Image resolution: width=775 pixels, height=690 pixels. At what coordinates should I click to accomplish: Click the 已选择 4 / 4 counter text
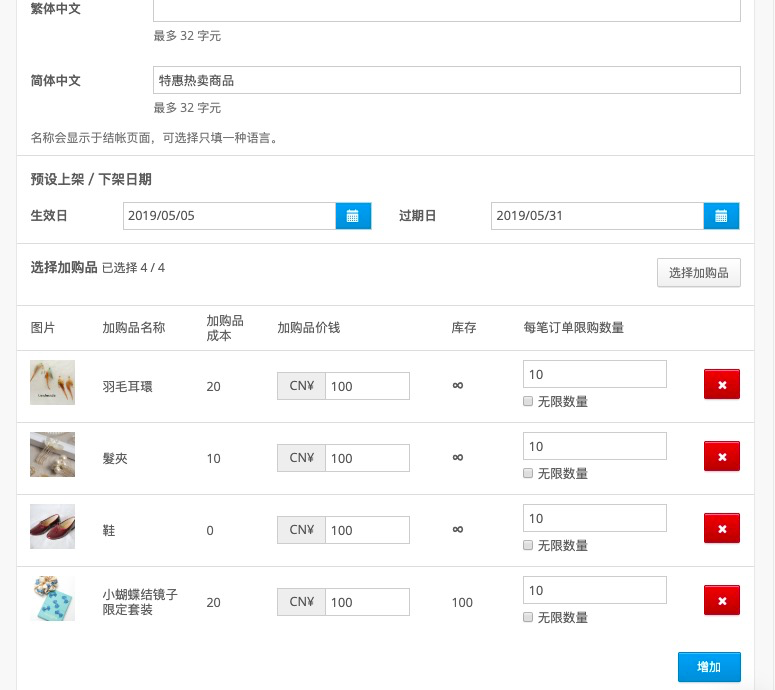[133, 268]
